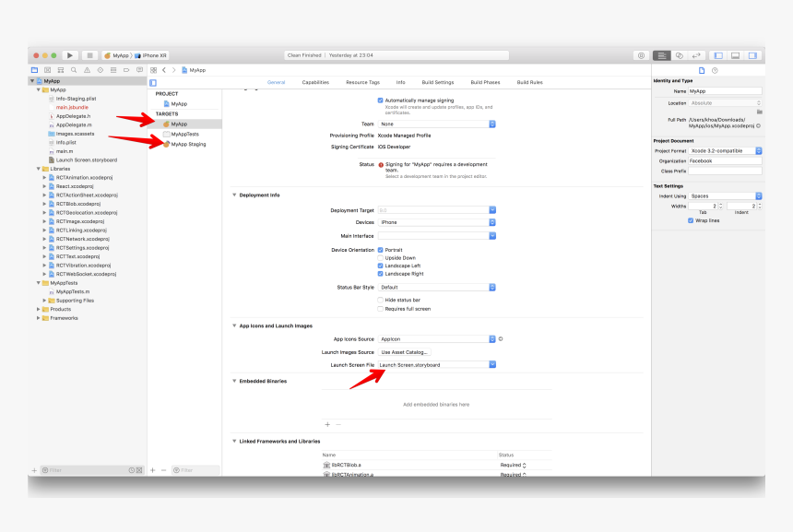The width and height of the screenshot is (793, 532).
Task: Switch to the Build Rules tab
Action: coord(529,82)
